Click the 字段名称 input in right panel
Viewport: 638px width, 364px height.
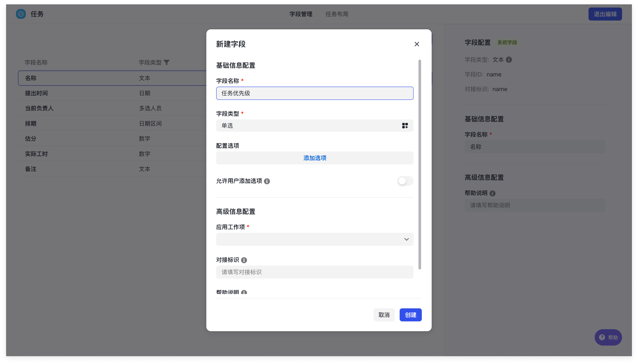(535, 147)
